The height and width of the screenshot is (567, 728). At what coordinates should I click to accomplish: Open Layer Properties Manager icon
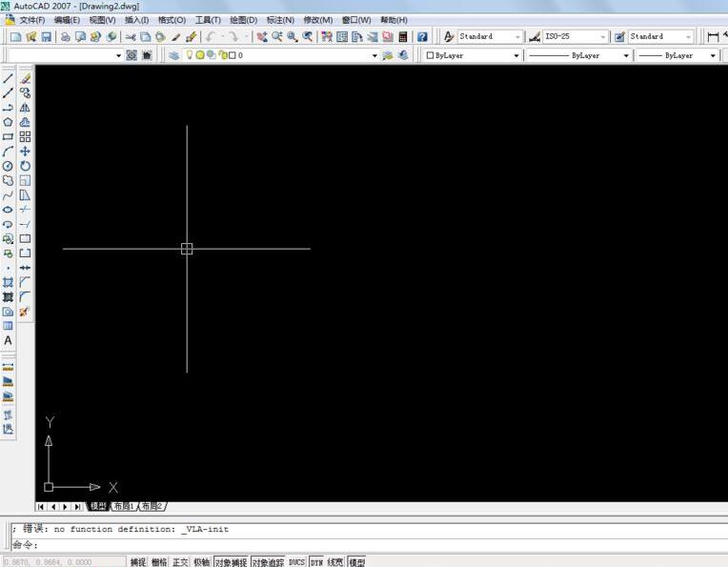[x=174, y=55]
